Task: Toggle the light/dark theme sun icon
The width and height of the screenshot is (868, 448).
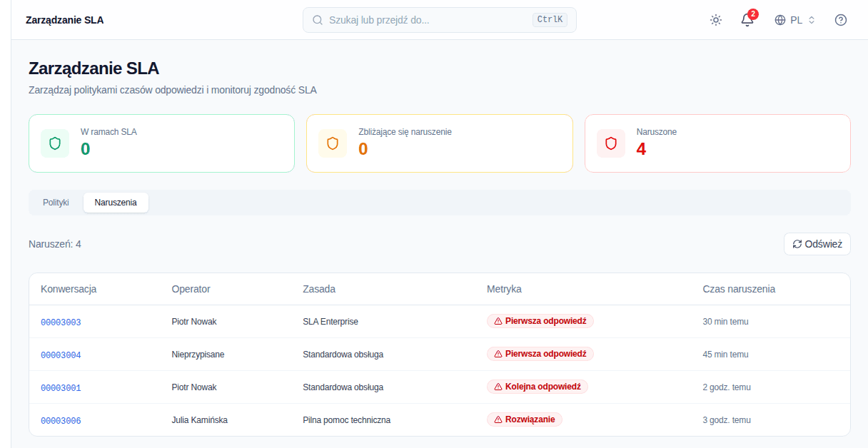Action: [716, 20]
